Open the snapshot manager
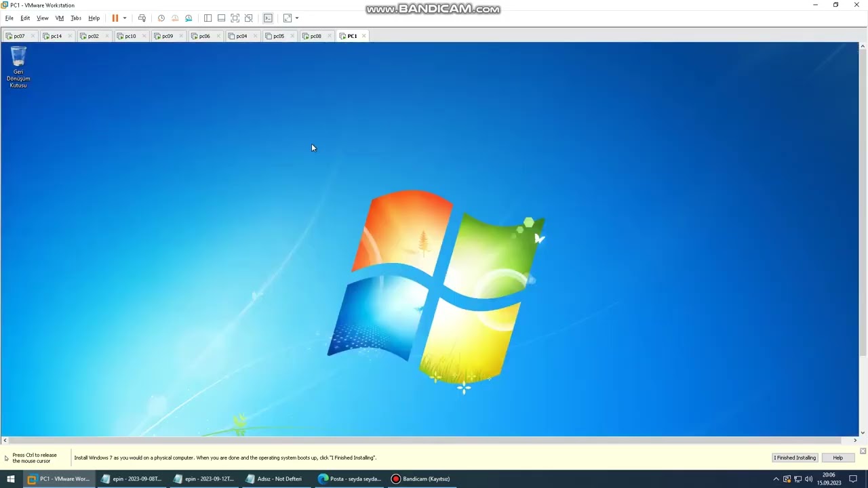Screen dimensions: 868x488 (189, 18)
